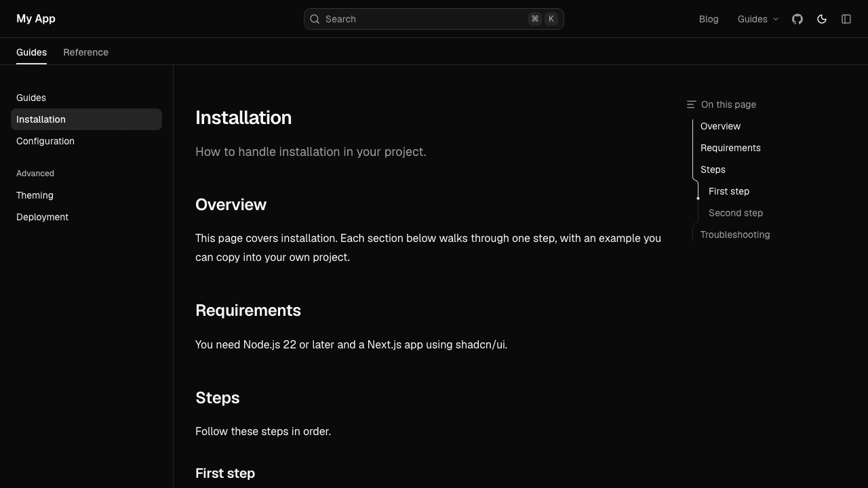The height and width of the screenshot is (488, 868).
Task: Select the Guides tab
Action: pyautogui.click(x=31, y=52)
